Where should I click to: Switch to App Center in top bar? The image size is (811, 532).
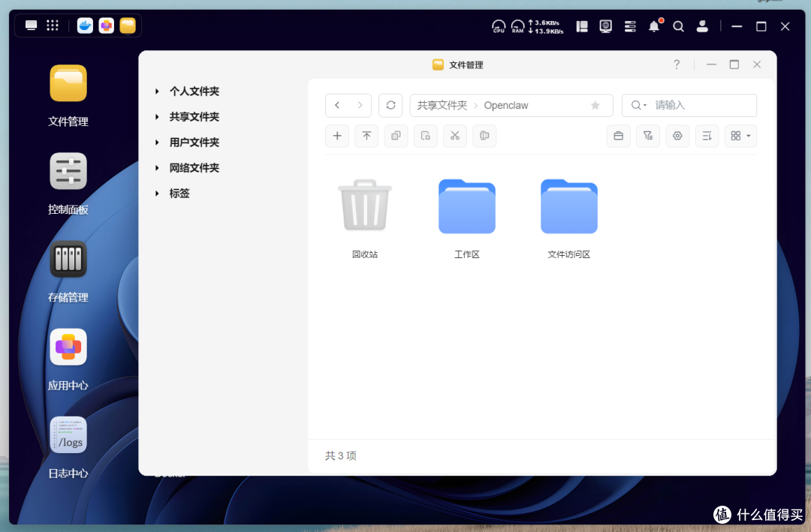click(x=106, y=26)
